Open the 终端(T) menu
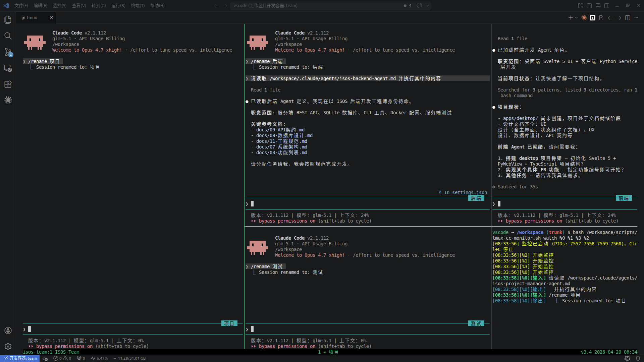This screenshot has width=644, height=362. (x=138, y=6)
